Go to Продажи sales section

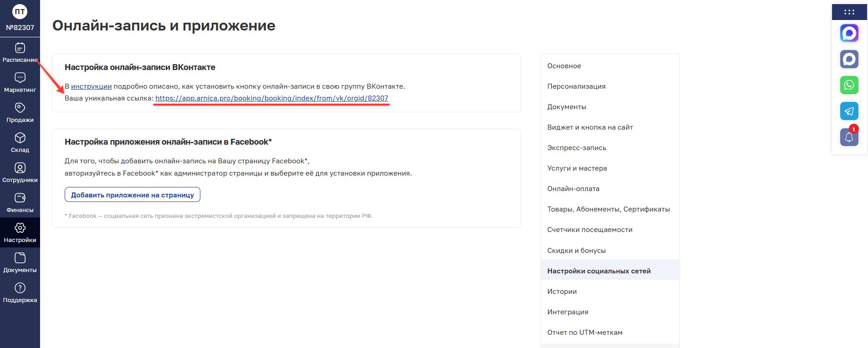point(20,113)
